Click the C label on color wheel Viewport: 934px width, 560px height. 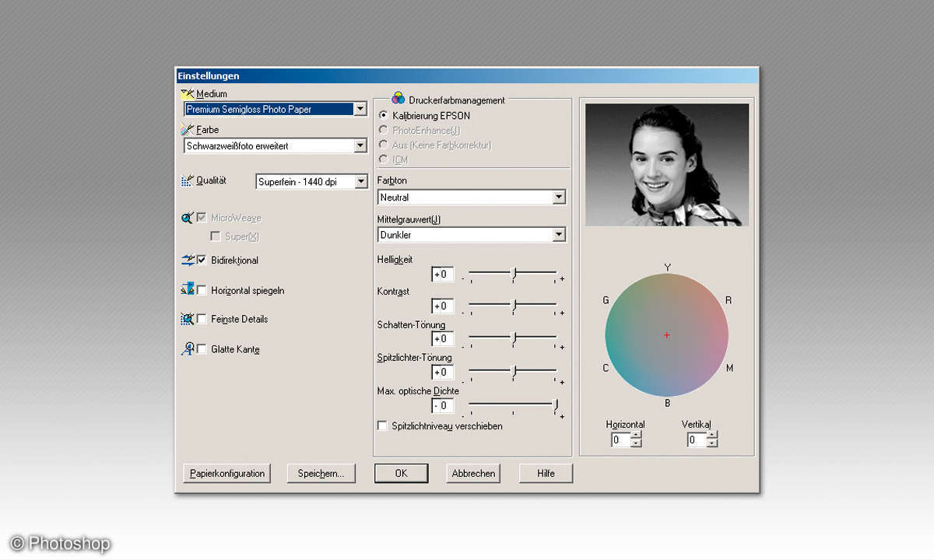606,368
